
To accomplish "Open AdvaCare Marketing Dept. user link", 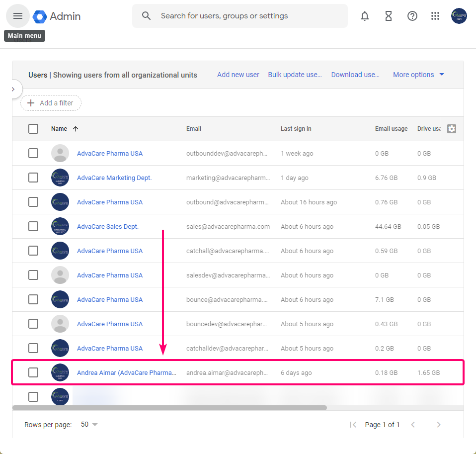I will click(114, 178).
